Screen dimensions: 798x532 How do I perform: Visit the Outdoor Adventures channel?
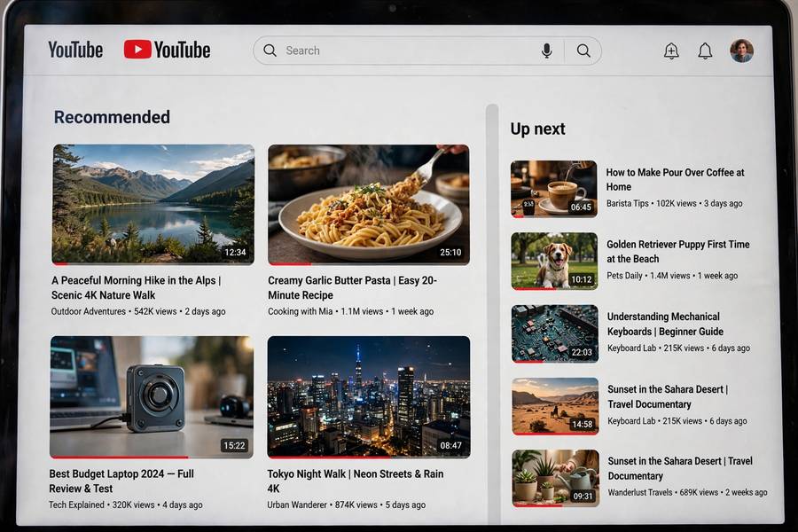point(88,311)
